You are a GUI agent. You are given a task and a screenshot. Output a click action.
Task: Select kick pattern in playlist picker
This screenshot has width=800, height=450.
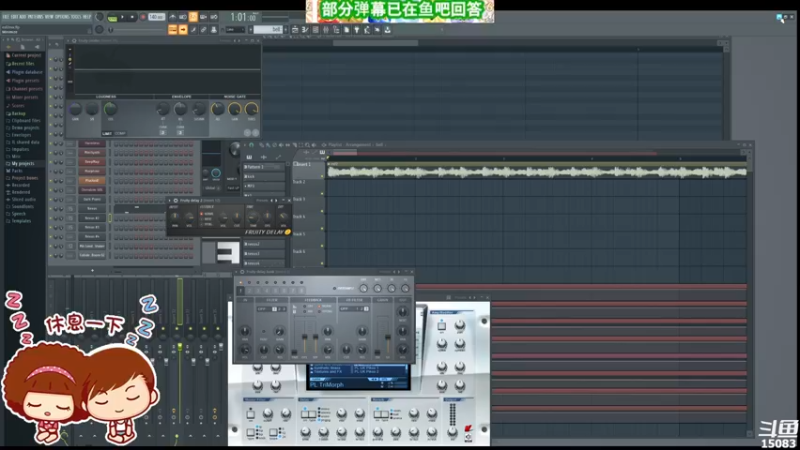point(264,177)
